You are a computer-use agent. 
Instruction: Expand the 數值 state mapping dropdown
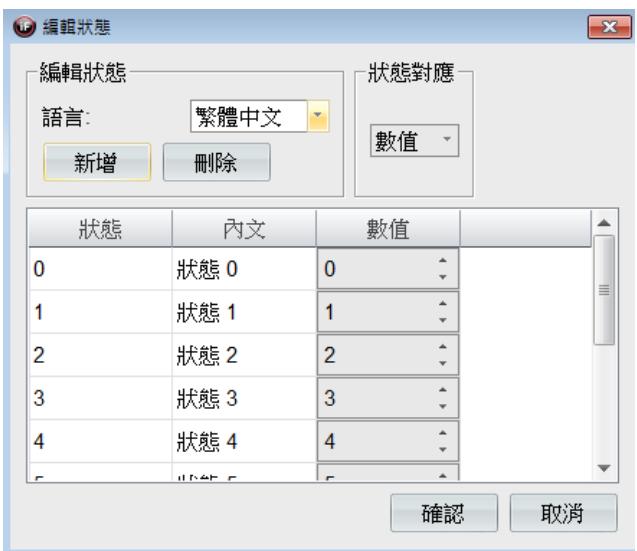pos(414,141)
